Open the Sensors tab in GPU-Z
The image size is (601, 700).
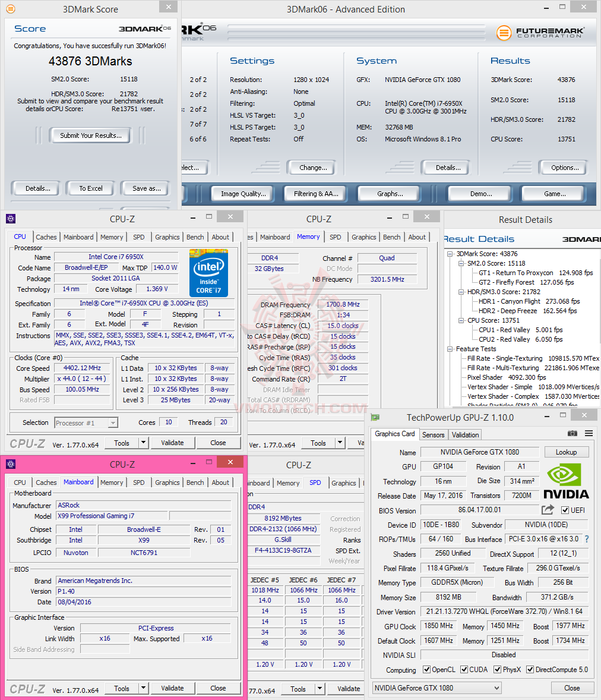click(434, 434)
